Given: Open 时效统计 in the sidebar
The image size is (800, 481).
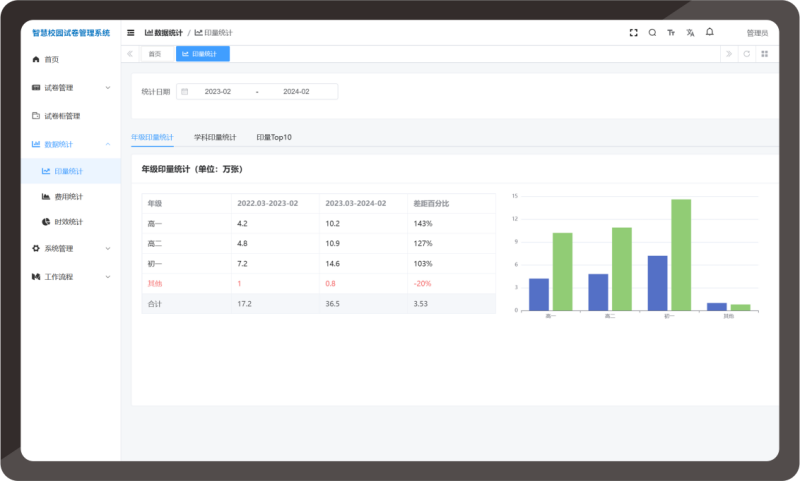Looking at the screenshot, I should tap(70, 222).
